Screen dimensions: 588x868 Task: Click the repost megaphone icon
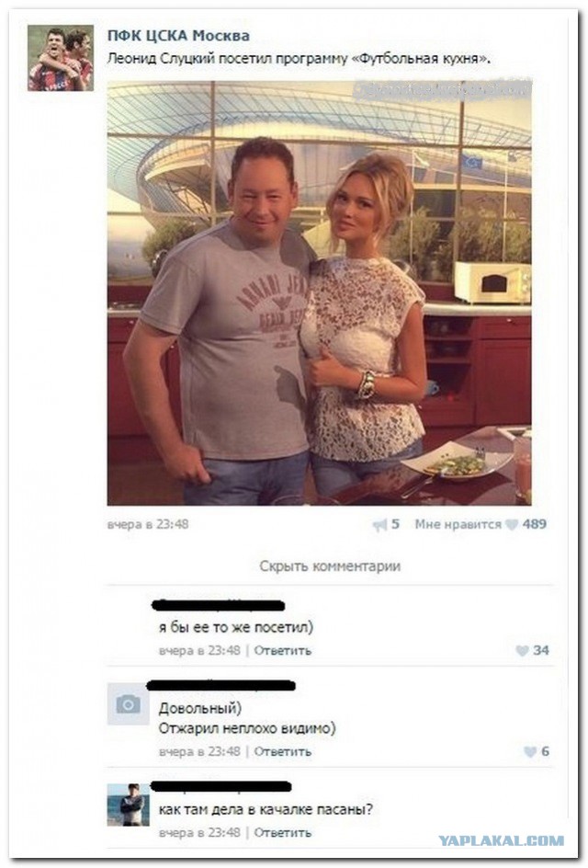coord(380,525)
